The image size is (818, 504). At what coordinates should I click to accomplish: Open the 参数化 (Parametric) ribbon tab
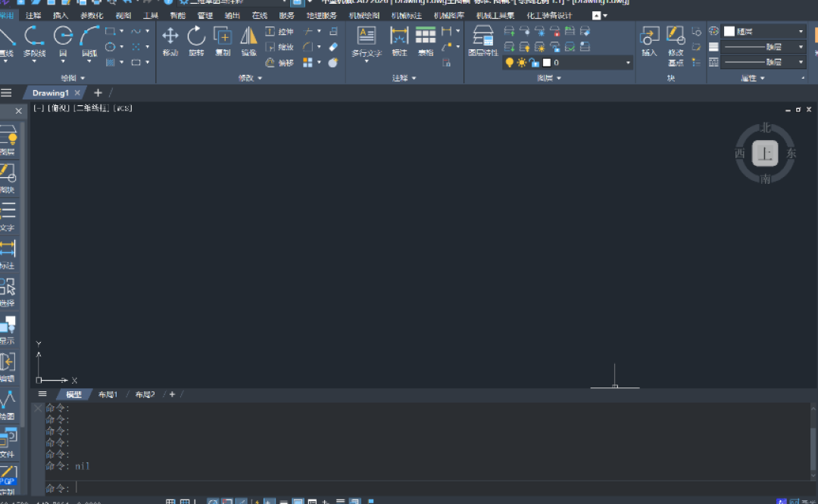click(x=92, y=16)
